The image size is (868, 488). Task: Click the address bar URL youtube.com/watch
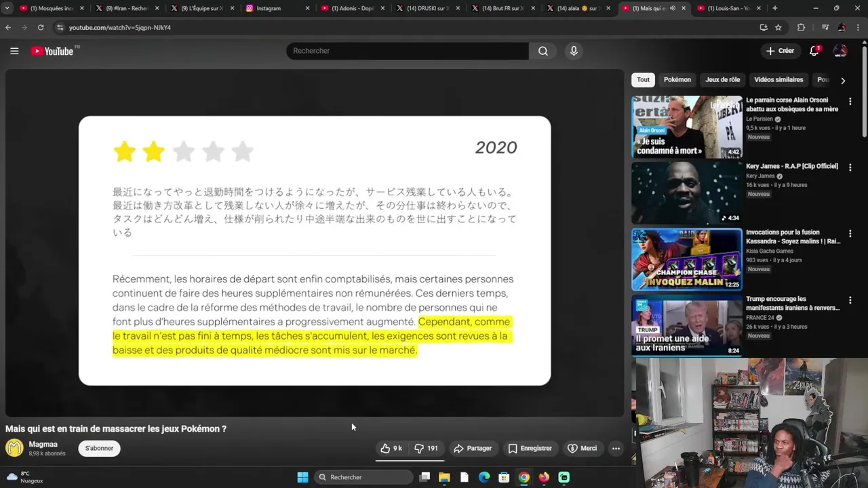click(x=119, y=28)
